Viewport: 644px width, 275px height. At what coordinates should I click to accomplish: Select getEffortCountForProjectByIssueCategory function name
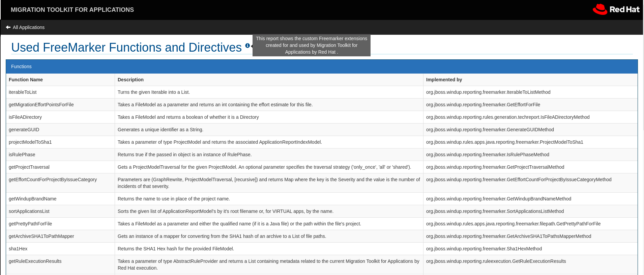pos(53,180)
